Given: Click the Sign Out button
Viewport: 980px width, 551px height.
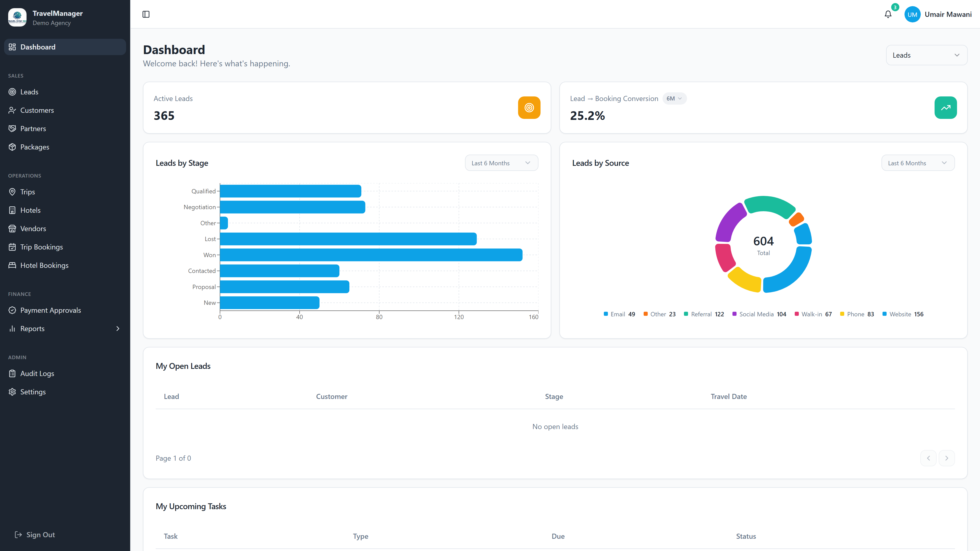Looking at the screenshot, I should click(x=35, y=535).
